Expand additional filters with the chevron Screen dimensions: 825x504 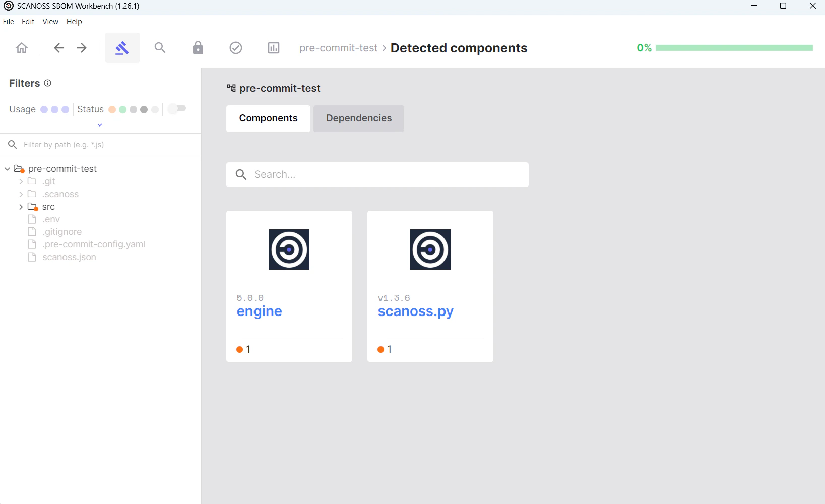[99, 124]
